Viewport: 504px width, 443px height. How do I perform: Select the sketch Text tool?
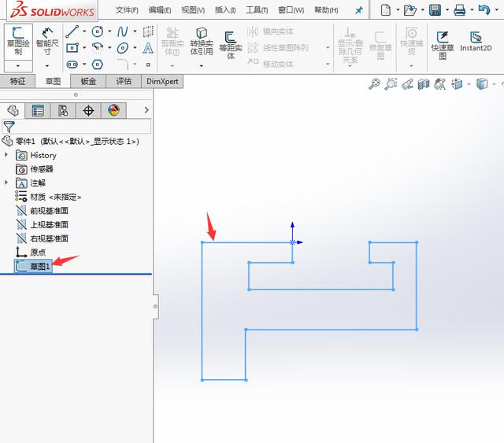[x=148, y=48]
